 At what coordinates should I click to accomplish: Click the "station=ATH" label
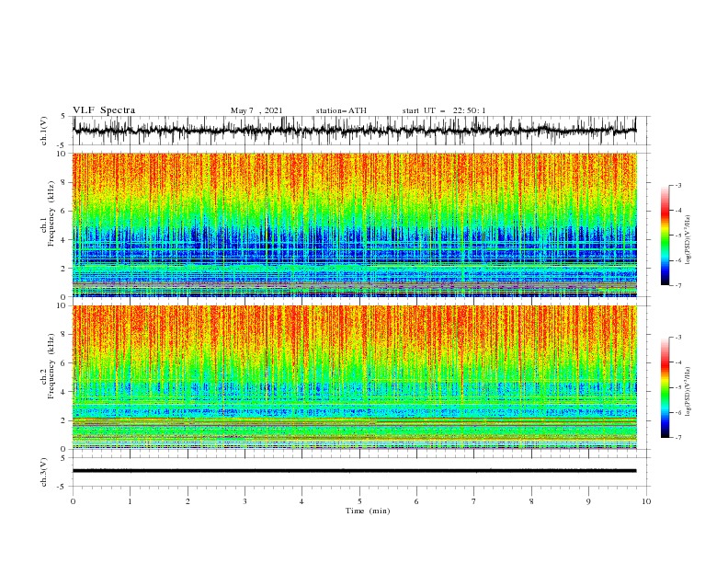pyautogui.click(x=341, y=110)
